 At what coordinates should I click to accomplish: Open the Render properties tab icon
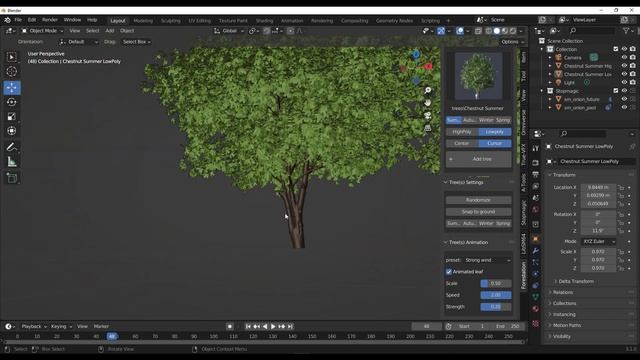pyautogui.click(x=536, y=163)
